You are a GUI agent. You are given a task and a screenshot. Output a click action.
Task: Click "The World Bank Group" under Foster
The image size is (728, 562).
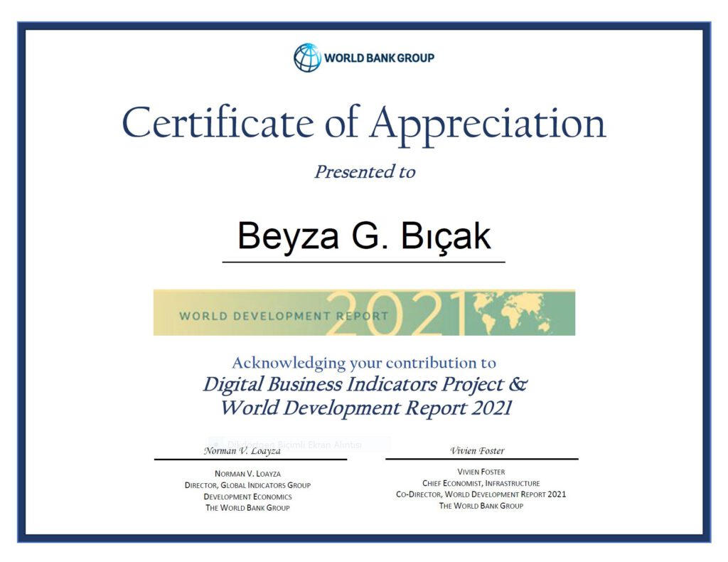click(481, 506)
